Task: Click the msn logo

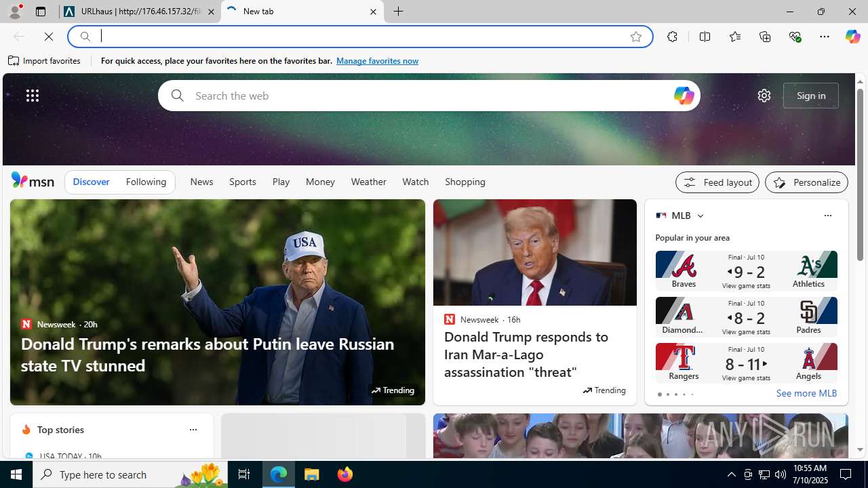Action: pyautogui.click(x=33, y=180)
